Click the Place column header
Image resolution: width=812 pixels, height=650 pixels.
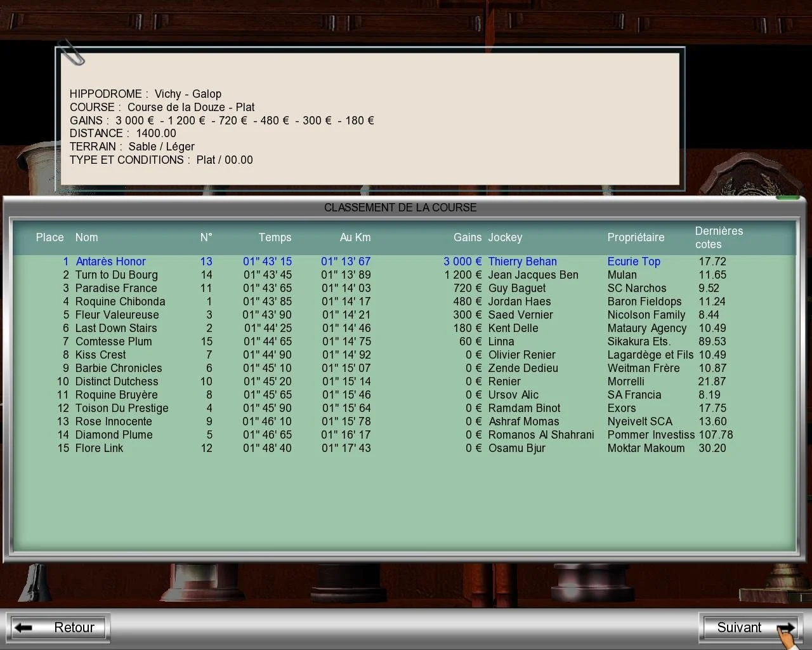[49, 237]
